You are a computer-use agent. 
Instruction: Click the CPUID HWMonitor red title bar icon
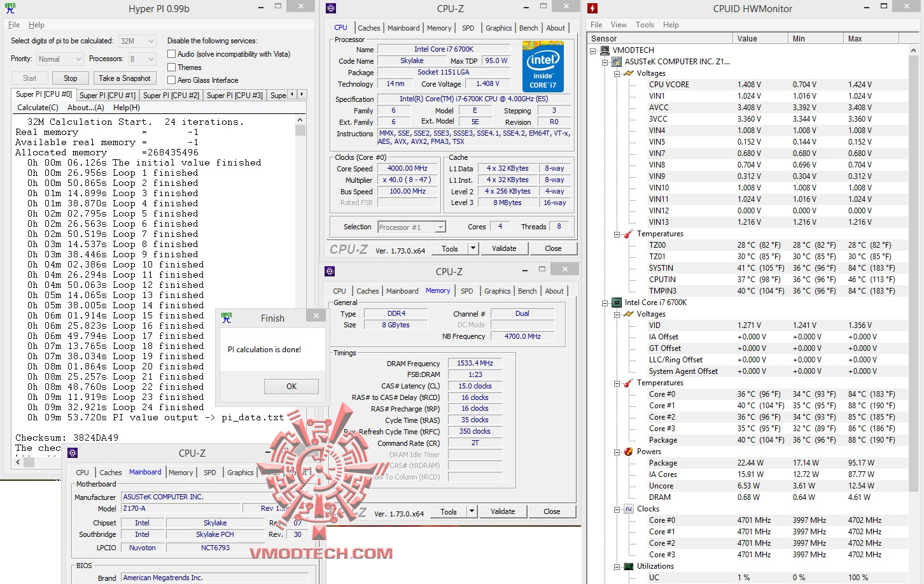(592, 8)
